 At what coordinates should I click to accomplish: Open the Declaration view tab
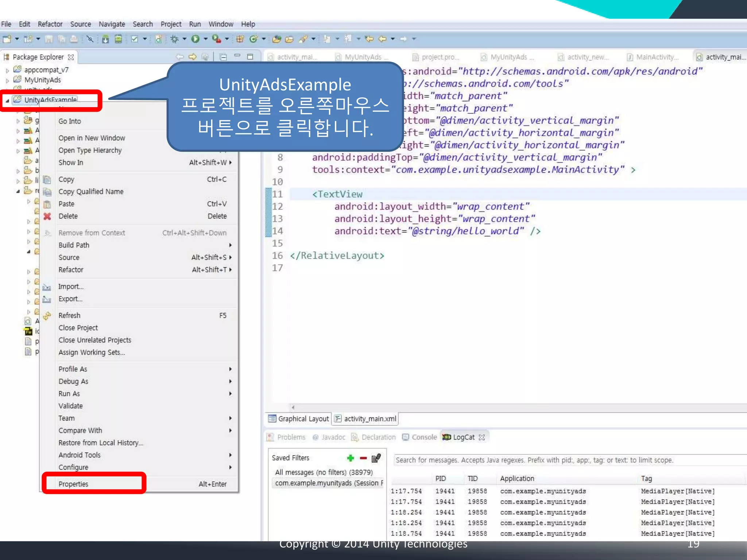pyautogui.click(x=373, y=437)
